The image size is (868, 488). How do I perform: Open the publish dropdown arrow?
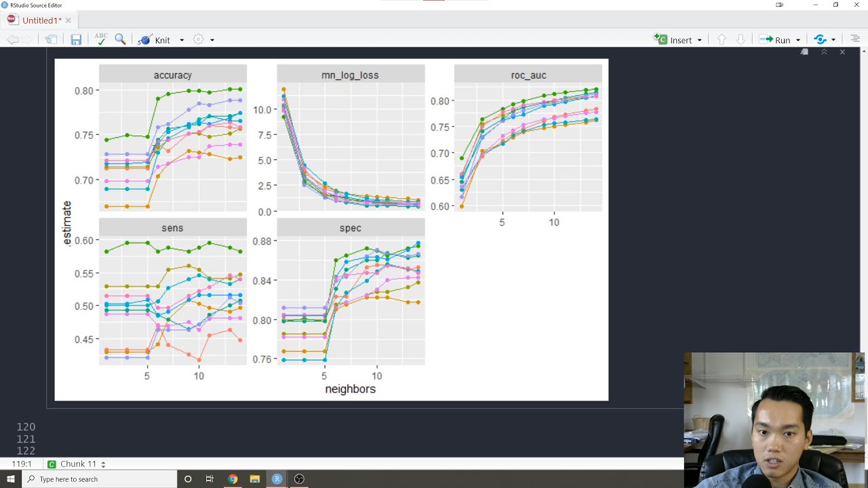(x=833, y=40)
